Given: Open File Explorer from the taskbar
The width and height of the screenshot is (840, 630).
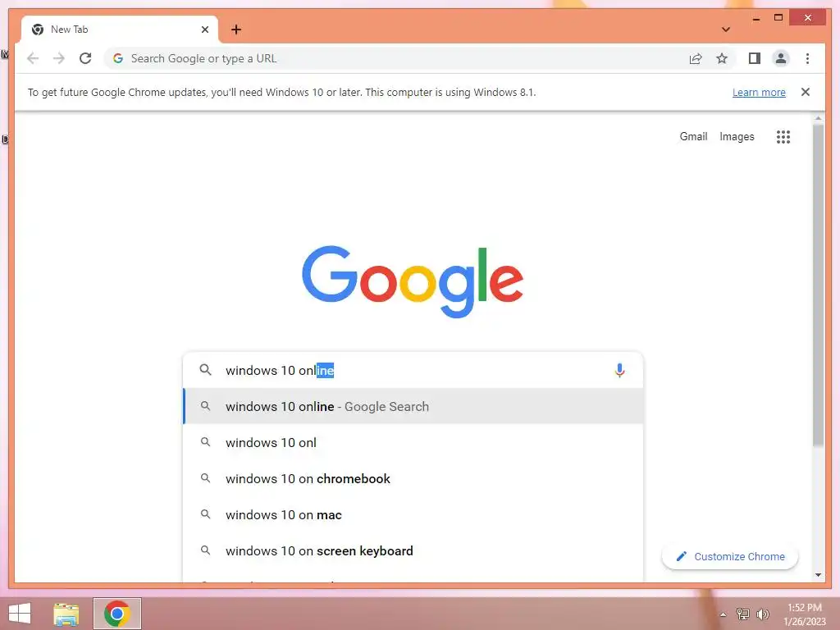Looking at the screenshot, I should (66, 614).
